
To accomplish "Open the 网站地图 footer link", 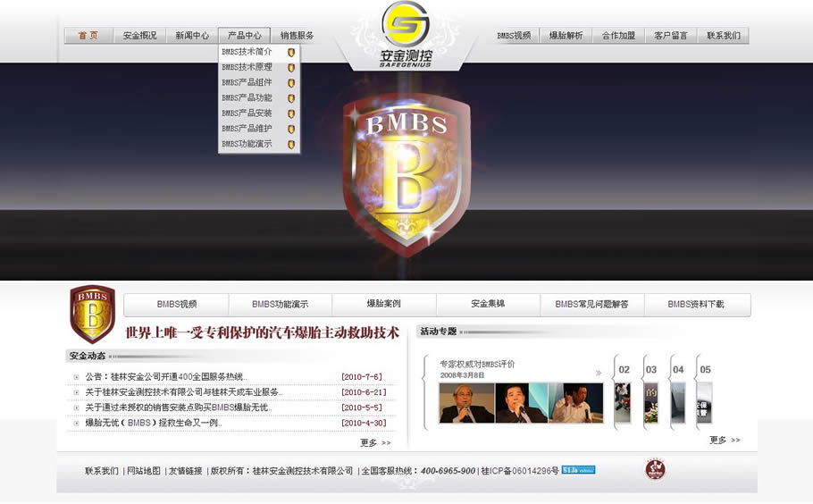I will (143, 471).
